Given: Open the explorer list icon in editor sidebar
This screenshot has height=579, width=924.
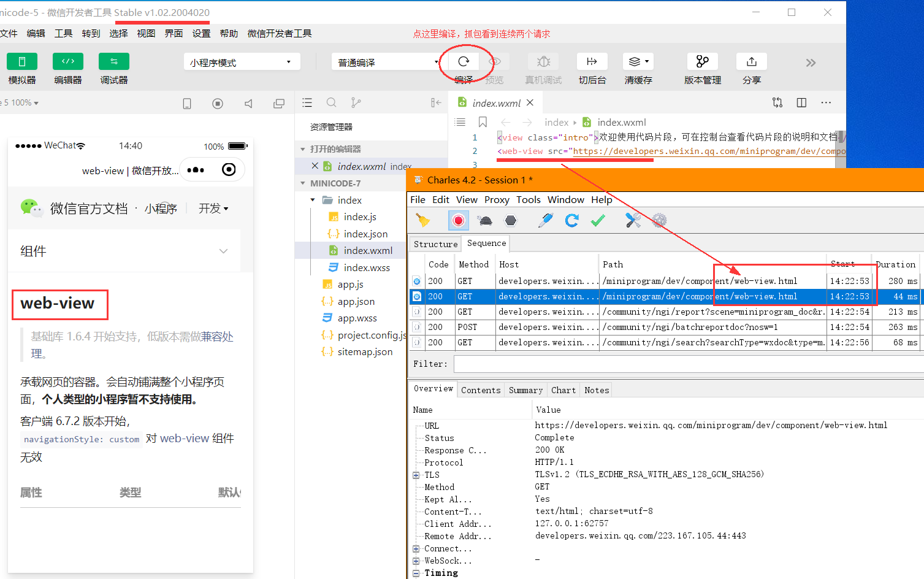Looking at the screenshot, I should [x=307, y=102].
